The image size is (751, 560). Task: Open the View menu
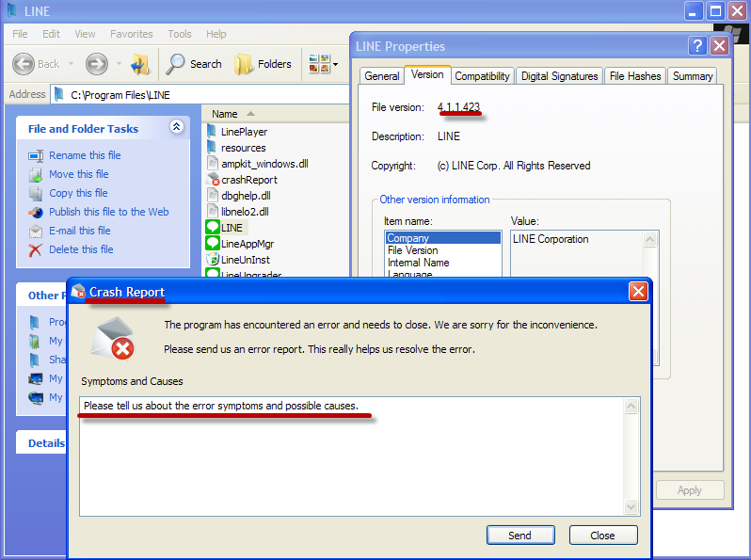pyautogui.click(x=85, y=34)
